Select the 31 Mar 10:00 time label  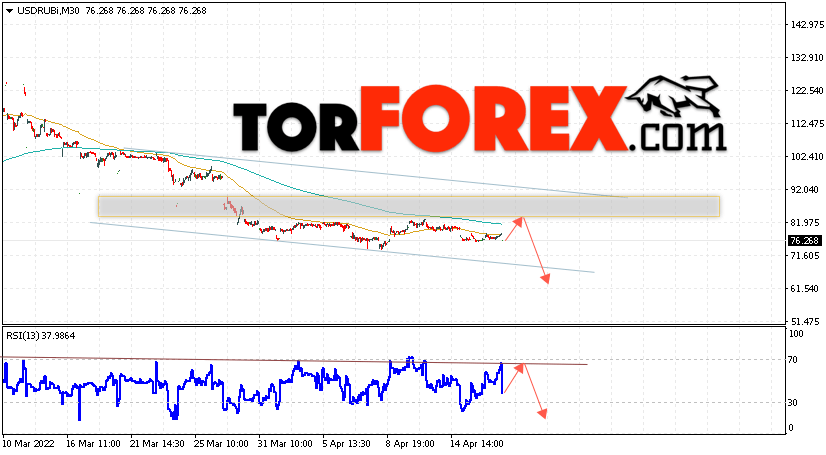coord(286,444)
